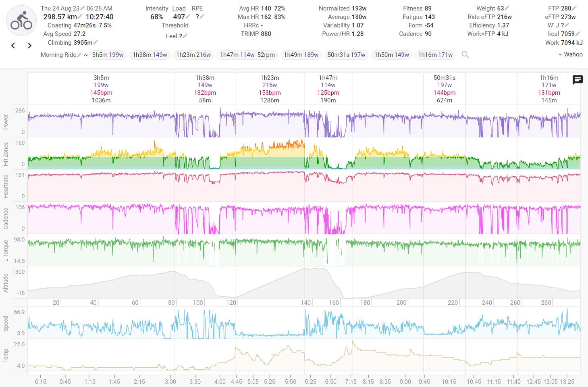Click the Temp chart axis label
Image resolution: width=588 pixels, height=387 pixels.
tap(6, 355)
